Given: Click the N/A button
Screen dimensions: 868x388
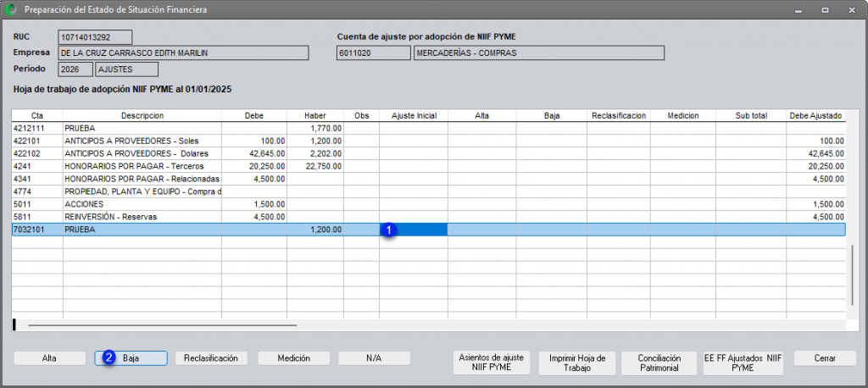Looking at the screenshot, I should click(374, 358).
